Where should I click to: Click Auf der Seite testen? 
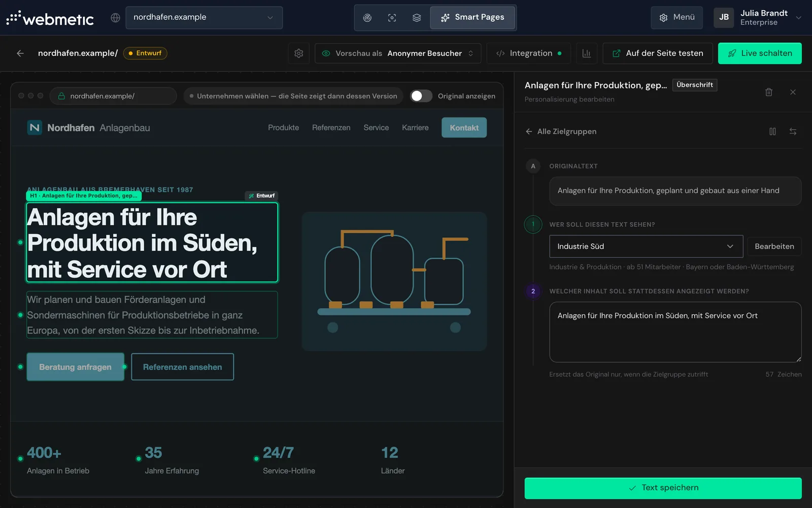click(658, 53)
